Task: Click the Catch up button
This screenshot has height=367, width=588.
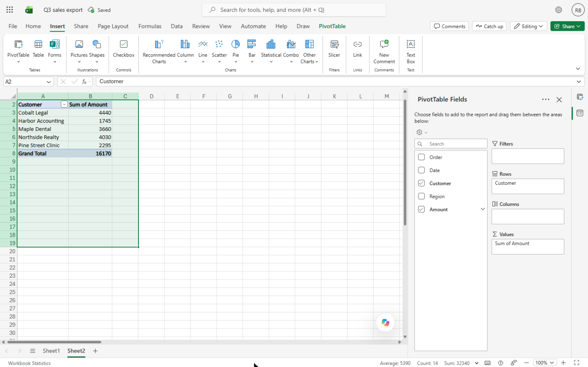Action: [x=489, y=26]
